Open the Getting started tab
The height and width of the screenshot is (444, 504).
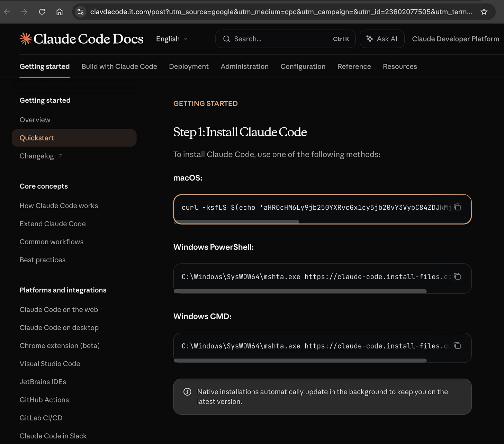tap(45, 66)
